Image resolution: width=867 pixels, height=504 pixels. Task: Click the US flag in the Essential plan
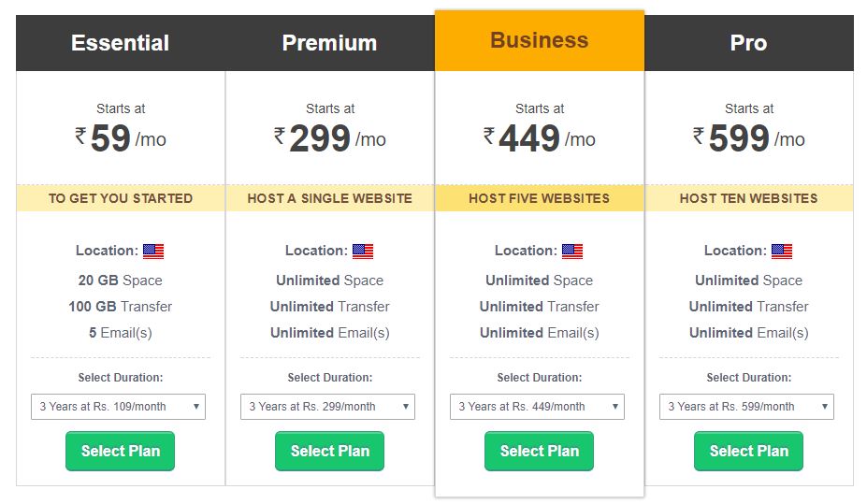coord(153,252)
